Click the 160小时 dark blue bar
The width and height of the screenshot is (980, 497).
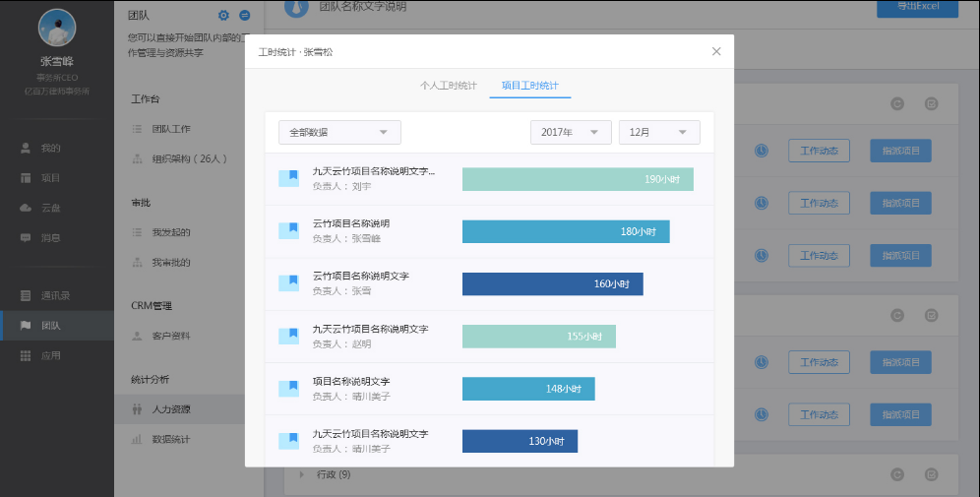pyautogui.click(x=552, y=284)
